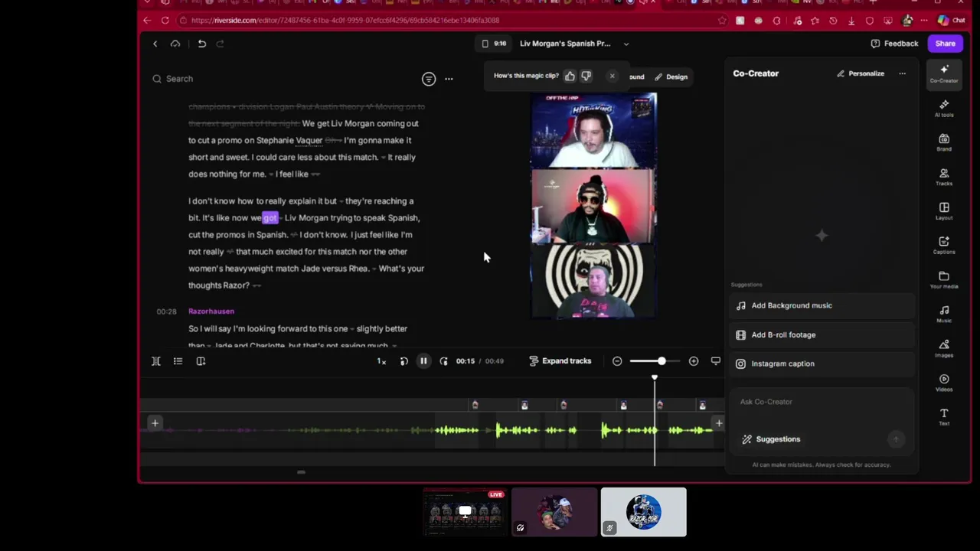
Task: Click the fit-to-screen timeline icon
Action: click(x=716, y=361)
